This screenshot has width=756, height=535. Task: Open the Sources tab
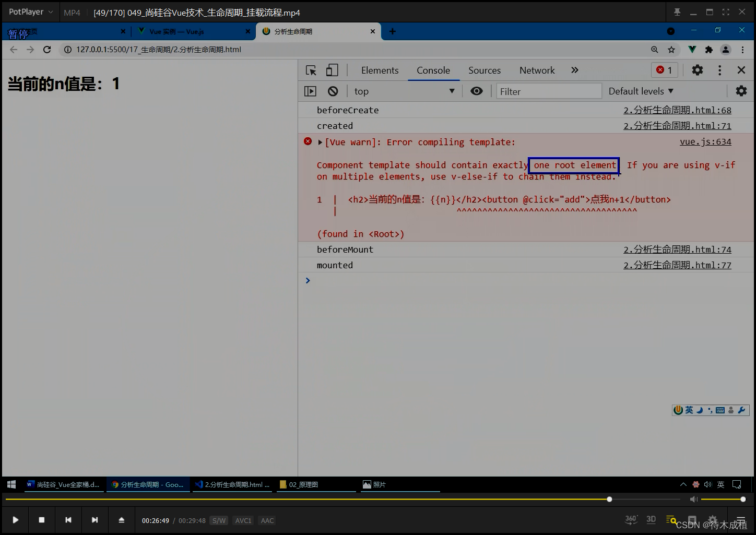485,70
